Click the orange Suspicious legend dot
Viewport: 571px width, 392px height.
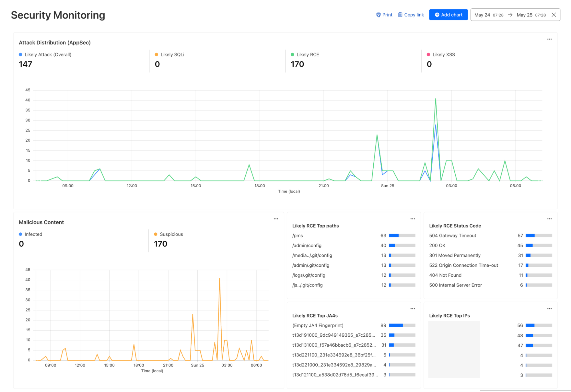tap(156, 234)
